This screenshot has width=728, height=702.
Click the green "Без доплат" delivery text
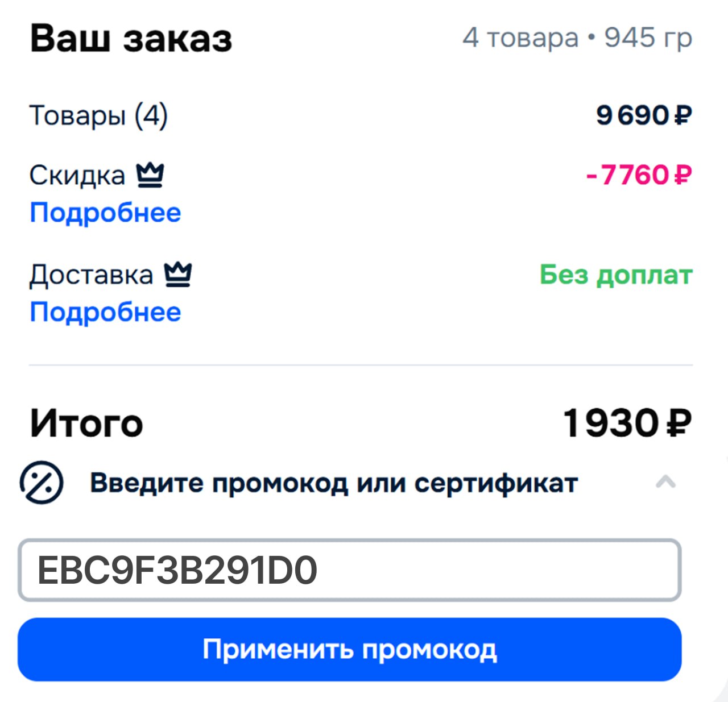616,275
